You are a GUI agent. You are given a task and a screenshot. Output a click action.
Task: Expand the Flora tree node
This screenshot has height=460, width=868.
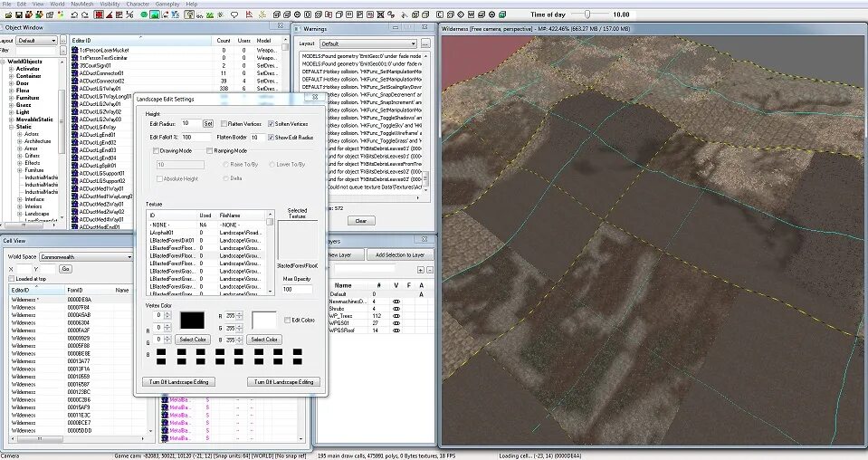click(x=11, y=91)
